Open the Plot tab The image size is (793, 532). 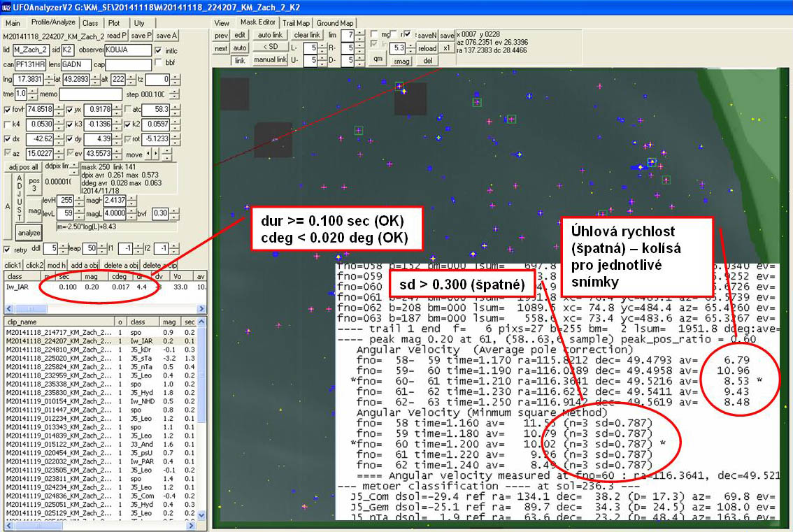[114, 23]
